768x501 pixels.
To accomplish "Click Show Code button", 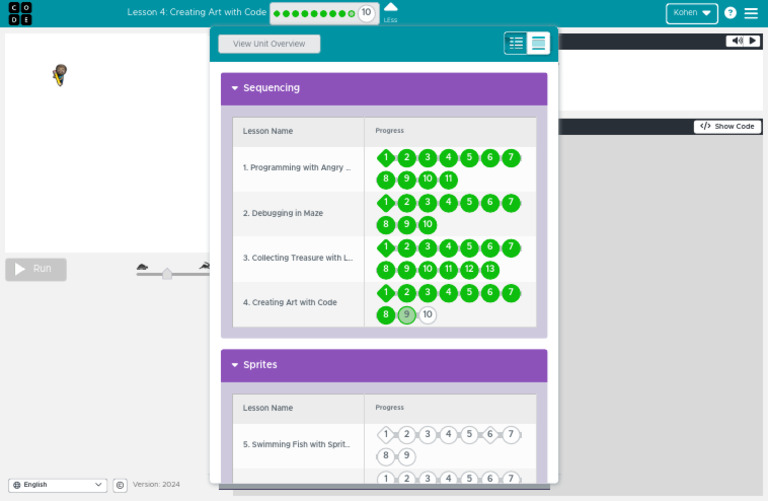I will 727,127.
